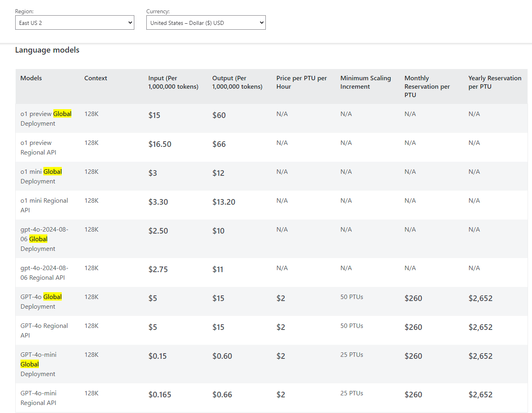This screenshot has width=532, height=413.
Task: Select gpt-4o-2024-08-06 Regional API row name
Action: pyautogui.click(x=45, y=273)
